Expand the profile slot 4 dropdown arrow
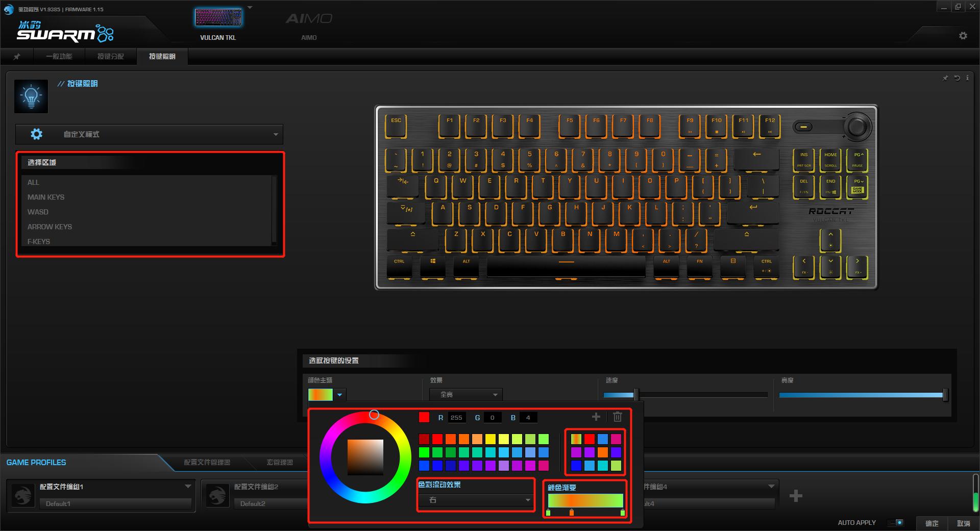The image size is (980, 531). (x=771, y=486)
